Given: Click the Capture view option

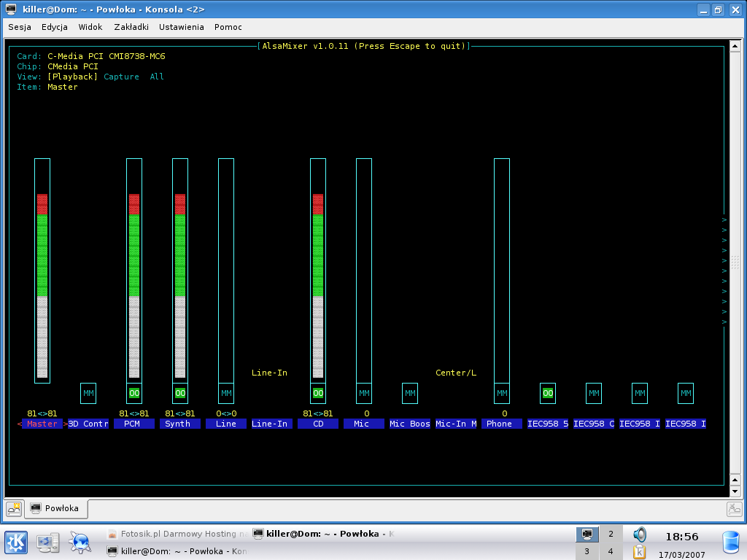Looking at the screenshot, I should (122, 77).
